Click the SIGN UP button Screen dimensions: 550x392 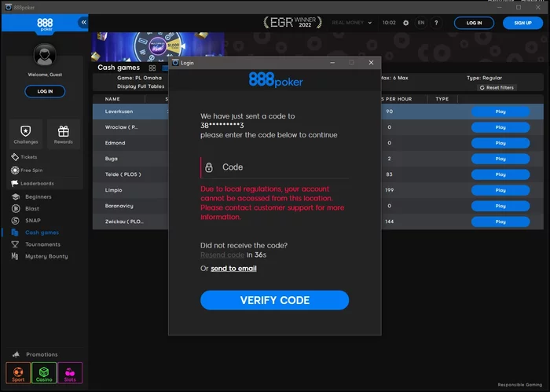coord(522,23)
